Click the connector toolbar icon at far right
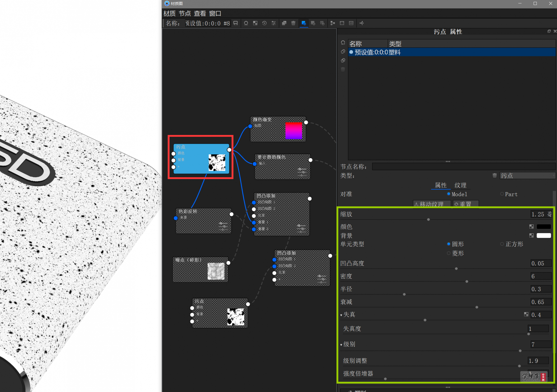 361,23
